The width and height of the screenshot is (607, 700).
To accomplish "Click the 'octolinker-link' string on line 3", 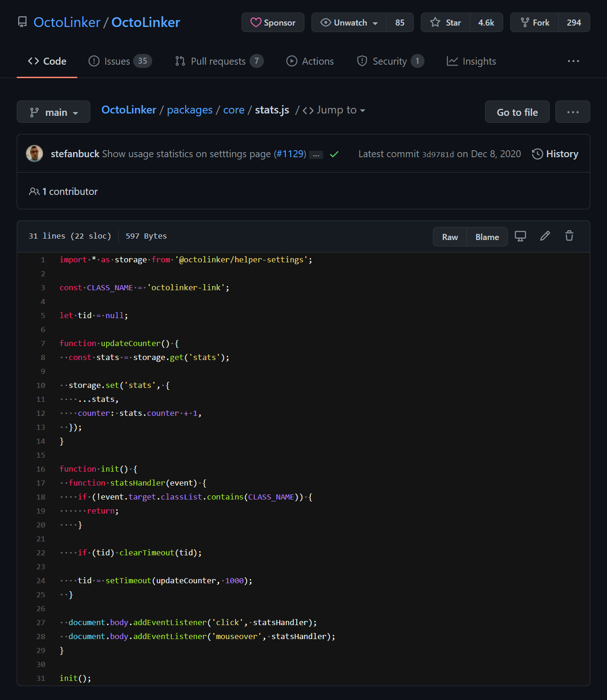I will (186, 287).
